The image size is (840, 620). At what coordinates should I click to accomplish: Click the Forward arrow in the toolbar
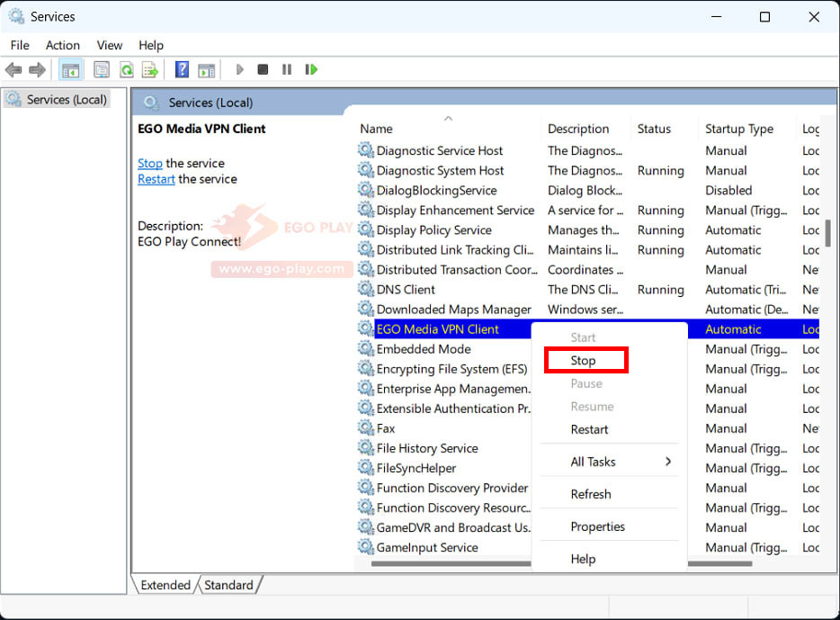(x=38, y=69)
